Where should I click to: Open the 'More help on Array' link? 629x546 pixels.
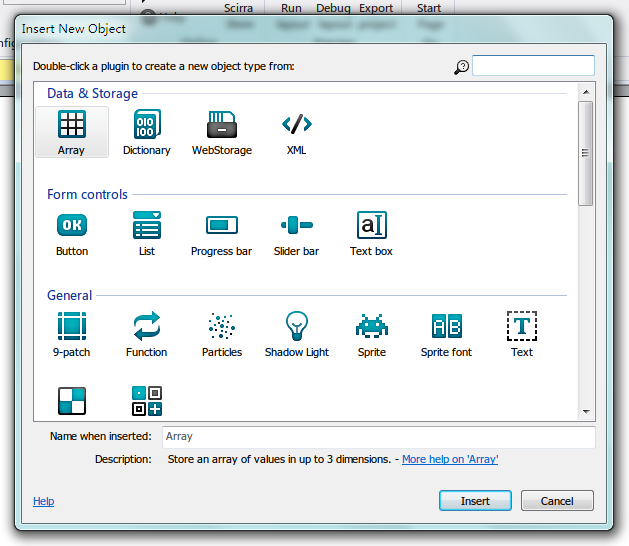(450, 459)
